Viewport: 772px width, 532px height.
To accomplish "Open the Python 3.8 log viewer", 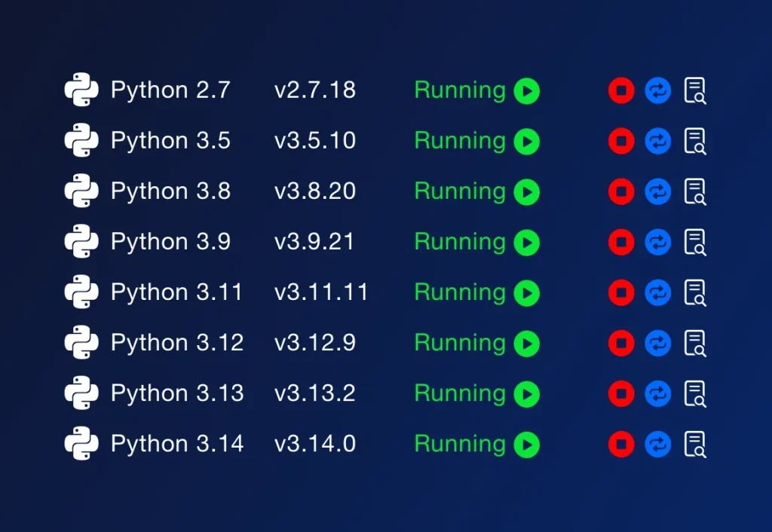I will click(x=695, y=191).
